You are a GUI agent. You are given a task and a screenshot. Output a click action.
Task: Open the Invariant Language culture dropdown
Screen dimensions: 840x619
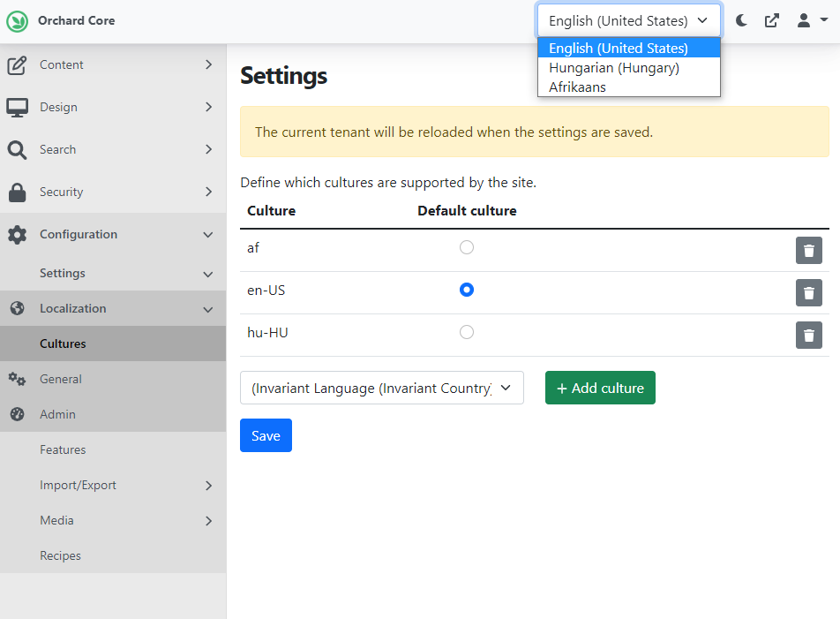click(381, 388)
